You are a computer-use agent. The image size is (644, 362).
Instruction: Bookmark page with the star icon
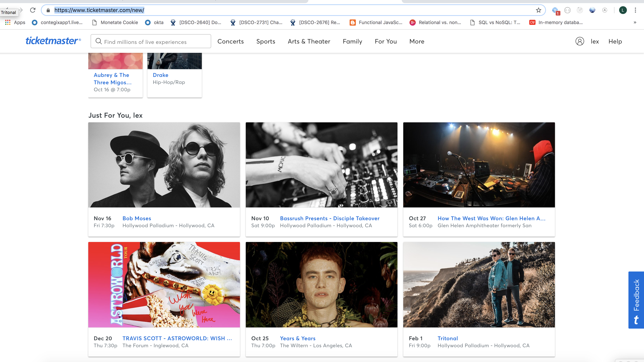point(538,10)
